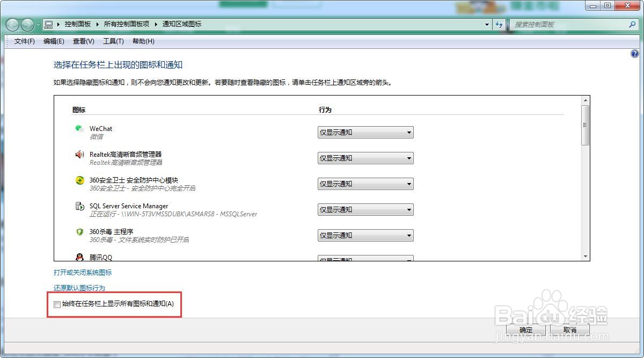Open the 工具(T) menu

(x=113, y=41)
